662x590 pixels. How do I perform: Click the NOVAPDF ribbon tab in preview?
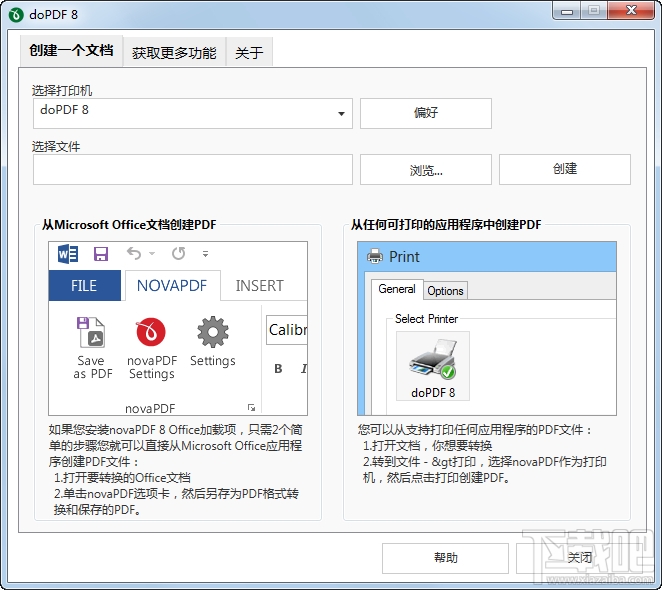[x=172, y=285]
